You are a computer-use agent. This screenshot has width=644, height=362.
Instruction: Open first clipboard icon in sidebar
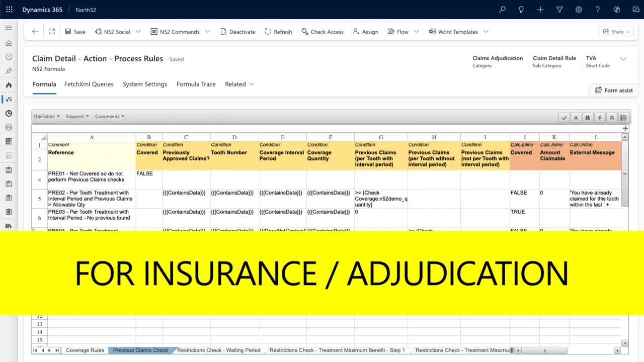pos(9,170)
